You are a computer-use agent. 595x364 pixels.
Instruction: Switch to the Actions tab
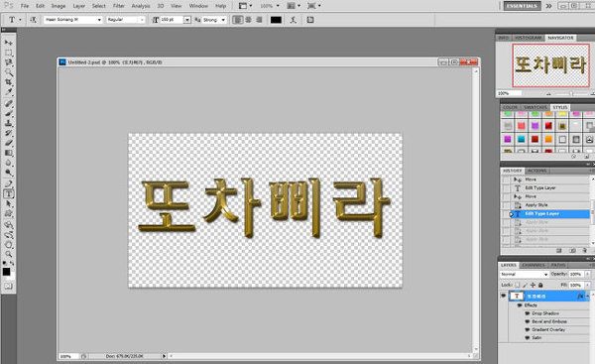pos(537,171)
